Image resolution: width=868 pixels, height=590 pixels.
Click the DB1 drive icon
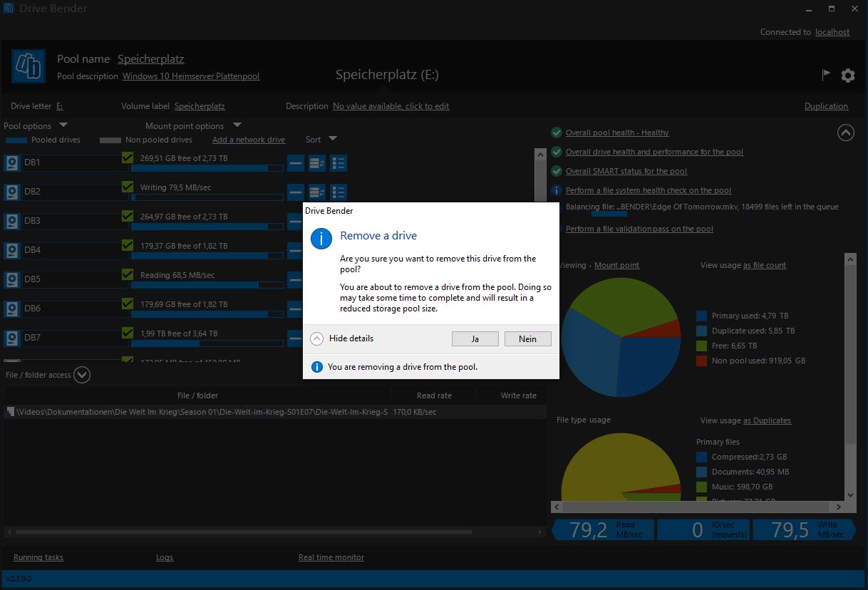[12, 163]
